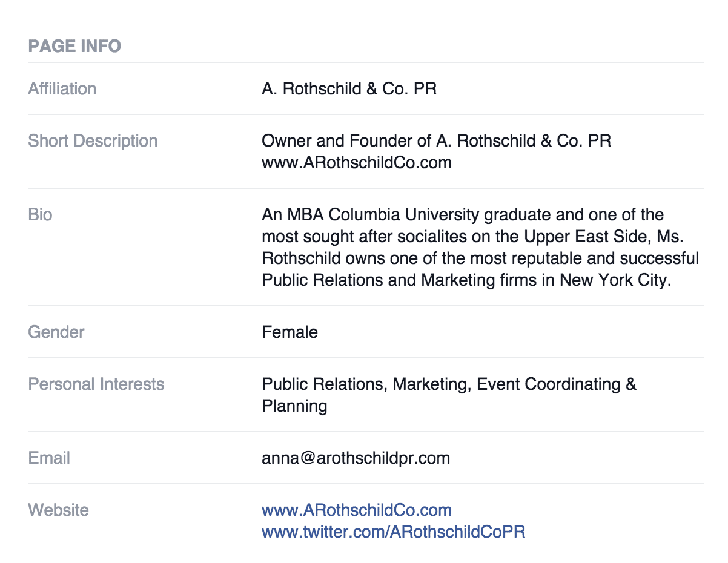Open the Twitter ARothschildCoPR link
This screenshot has width=728, height=563.
coord(393,532)
